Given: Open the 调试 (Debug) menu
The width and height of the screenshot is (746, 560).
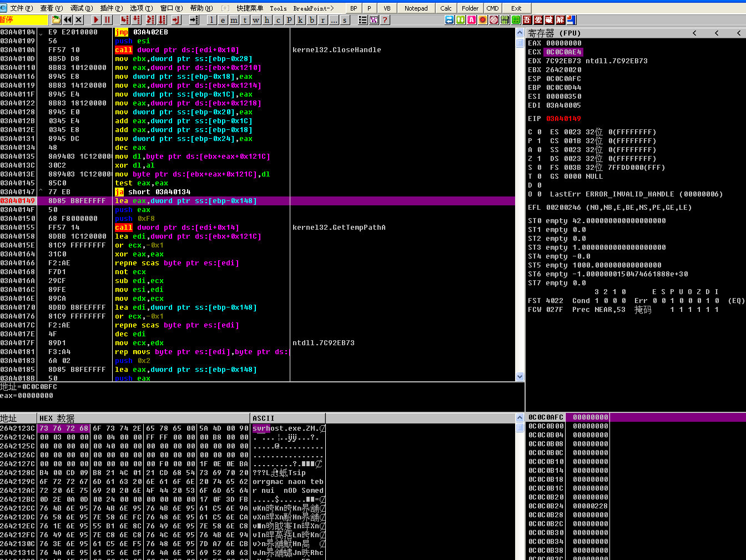Looking at the screenshot, I should pyautogui.click(x=81, y=8).
